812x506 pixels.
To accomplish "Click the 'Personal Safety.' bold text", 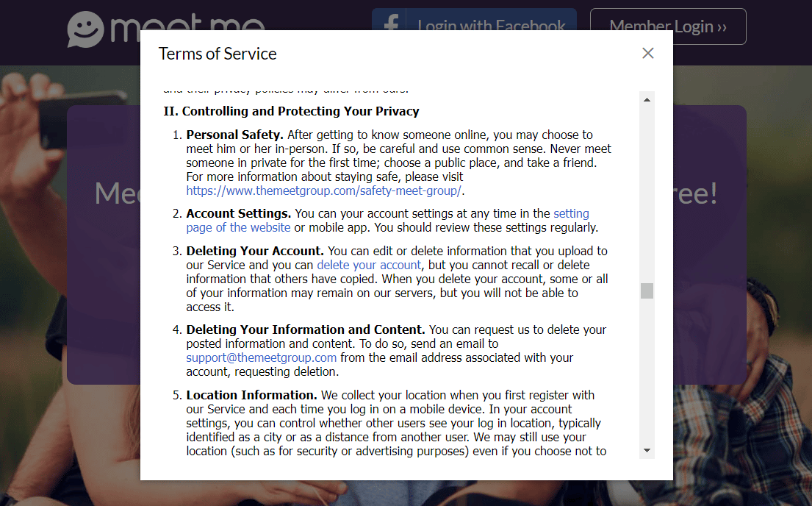I will tap(234, 135).
